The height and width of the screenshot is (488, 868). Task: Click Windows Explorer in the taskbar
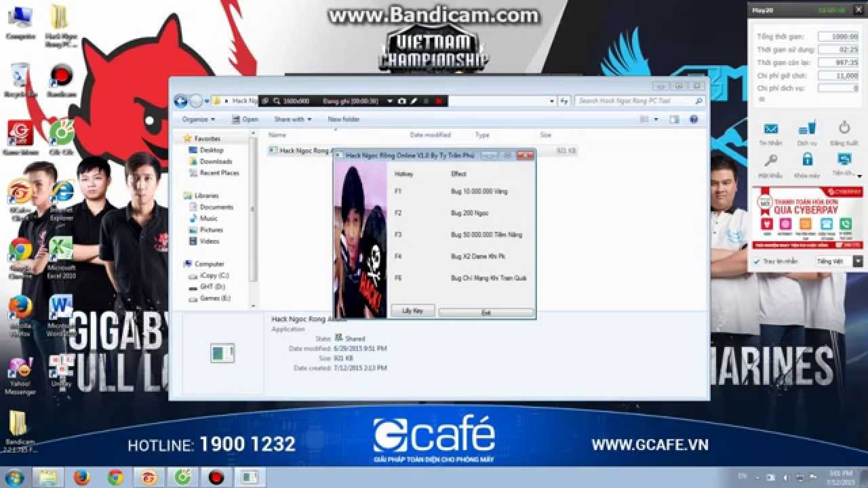pyautogui.click(x=48, y=477)
